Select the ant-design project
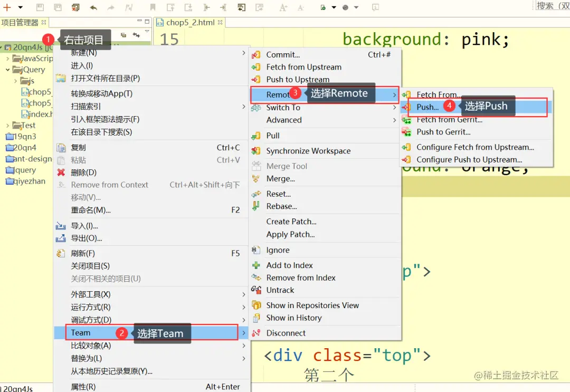 click(29, 159)
